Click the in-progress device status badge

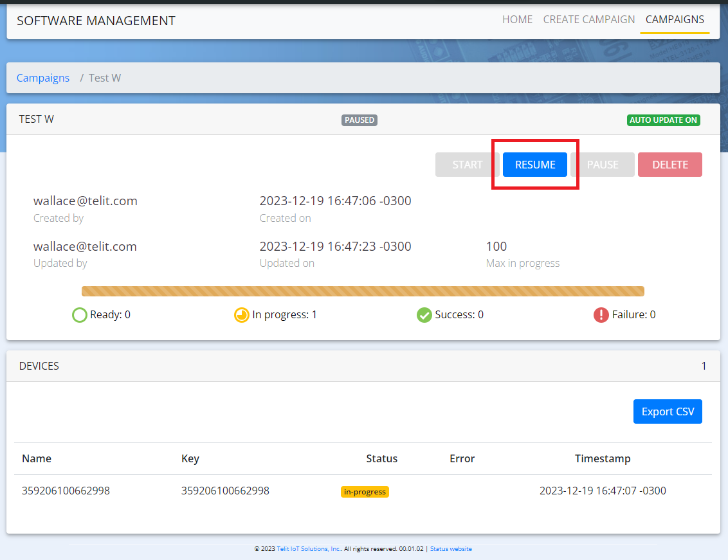pos(365,492)
